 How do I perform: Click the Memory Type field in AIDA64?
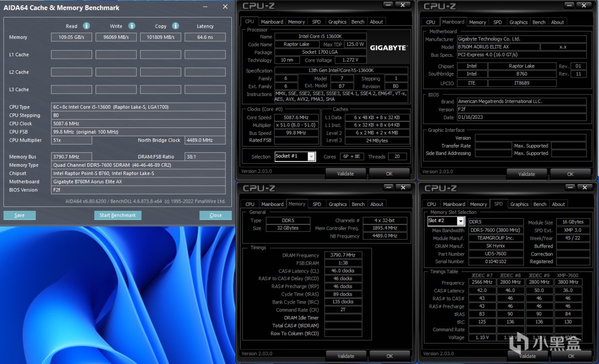coord(138,165)
